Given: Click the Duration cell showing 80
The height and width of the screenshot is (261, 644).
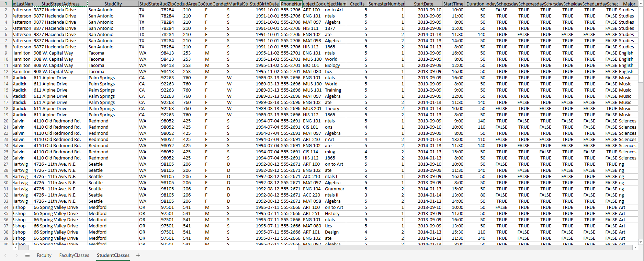Looking at the screenshot, I should [x=475, y=195].
